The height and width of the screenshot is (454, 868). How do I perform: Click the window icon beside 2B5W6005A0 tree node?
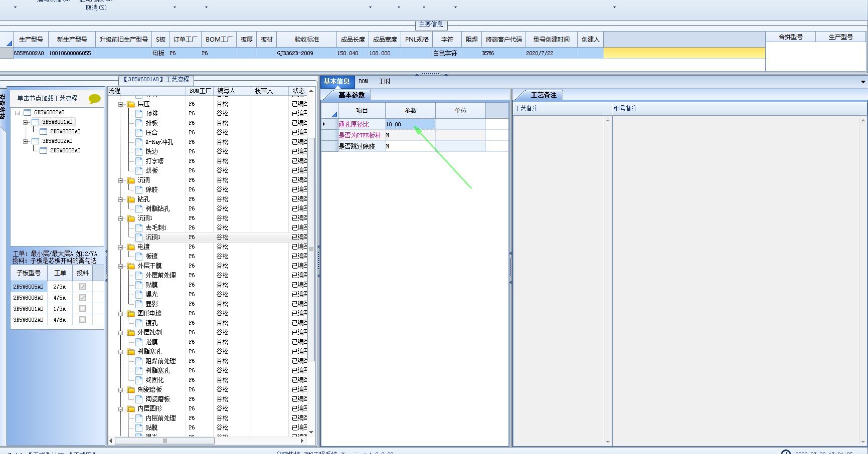coord(44,132)
